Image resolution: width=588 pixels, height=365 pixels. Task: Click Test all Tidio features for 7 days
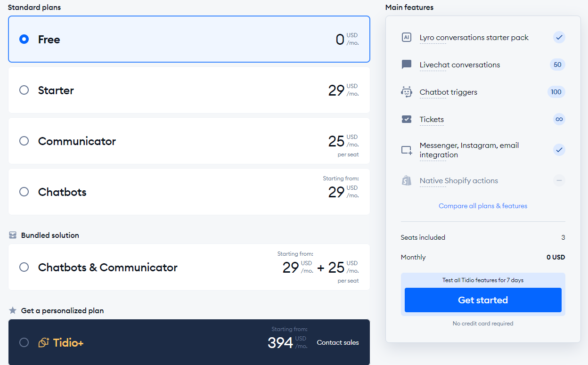click(x=483, y=280)
